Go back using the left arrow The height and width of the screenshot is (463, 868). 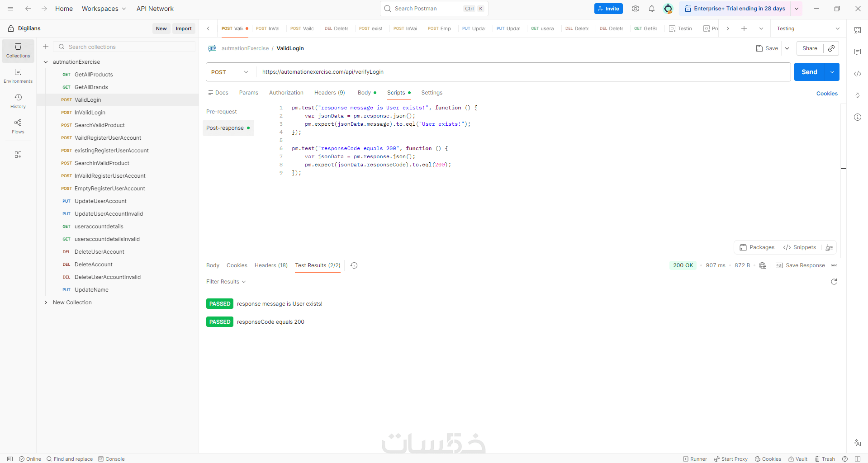28,9
